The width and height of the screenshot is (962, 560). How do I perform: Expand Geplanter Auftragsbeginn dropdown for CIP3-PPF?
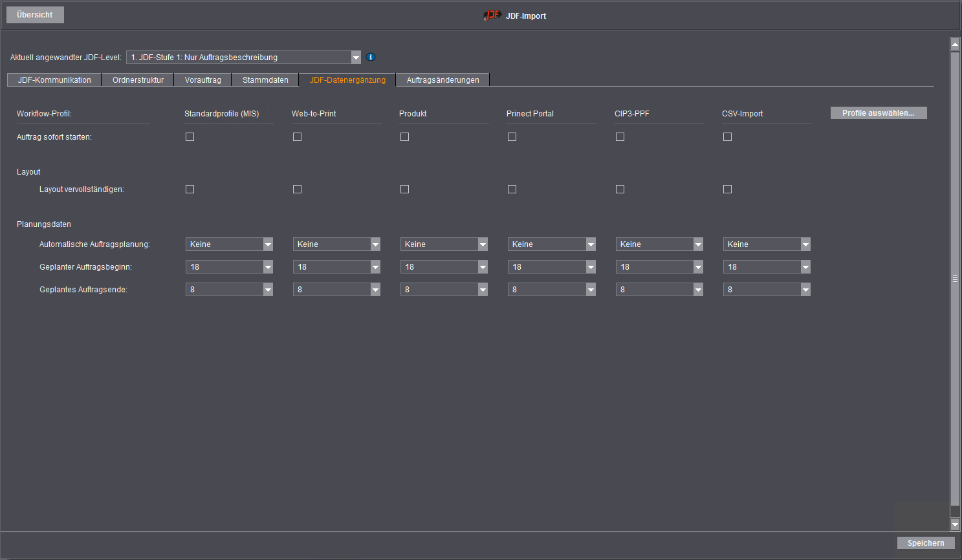(659, 266)
